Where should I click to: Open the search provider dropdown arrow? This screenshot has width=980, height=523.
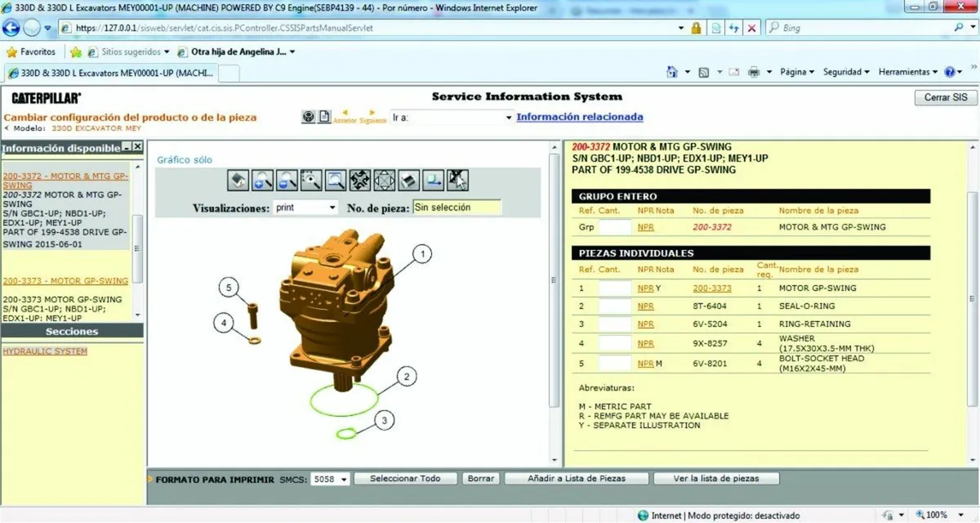point(973,28)
